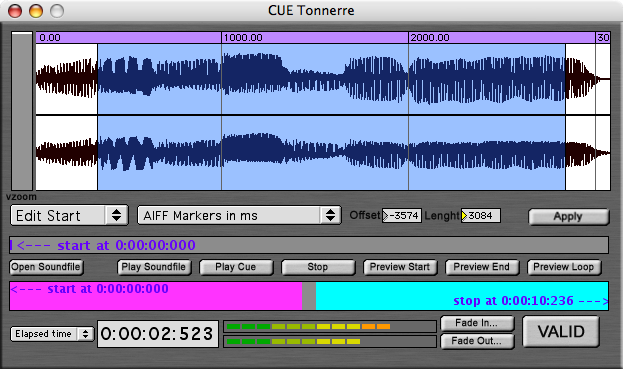Click the Offset value field

tap(402, 215)
